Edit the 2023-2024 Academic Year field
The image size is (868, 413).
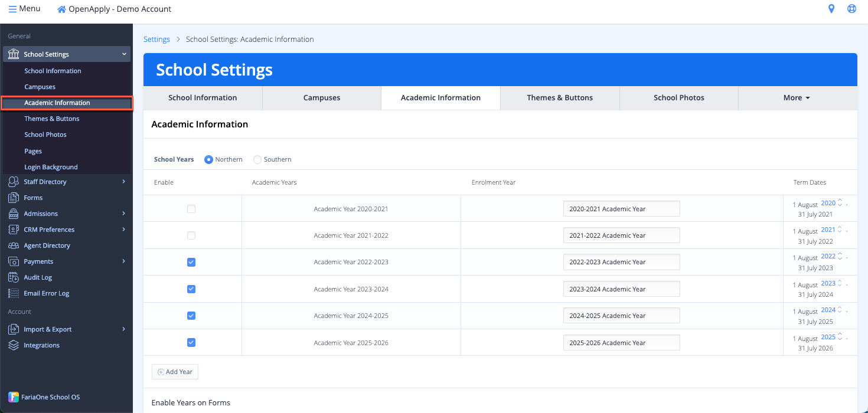coord(622,289)
